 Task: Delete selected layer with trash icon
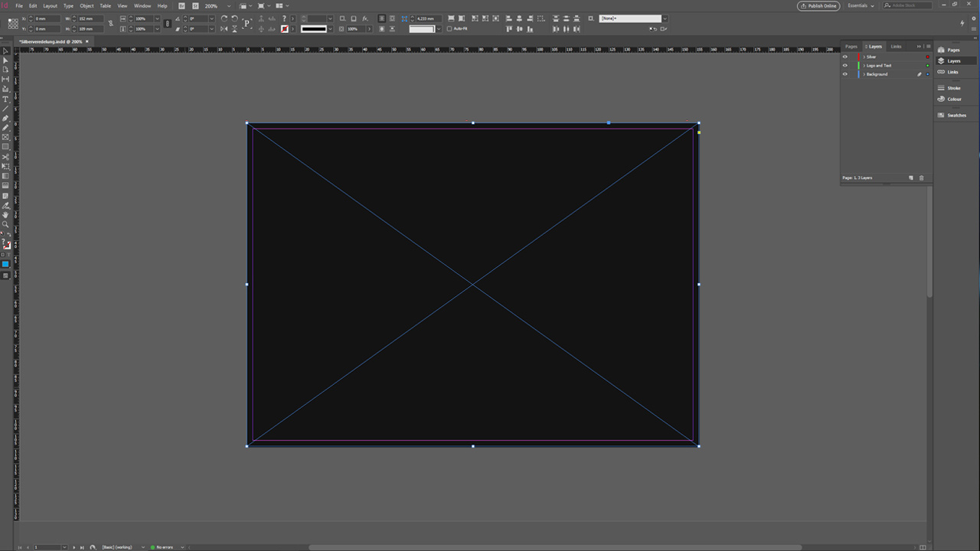(921, 178)
